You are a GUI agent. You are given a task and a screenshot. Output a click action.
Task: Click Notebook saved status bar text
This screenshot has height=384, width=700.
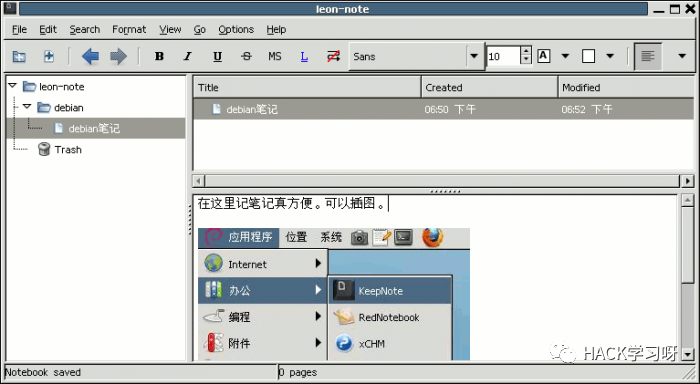tap(43, 372)
